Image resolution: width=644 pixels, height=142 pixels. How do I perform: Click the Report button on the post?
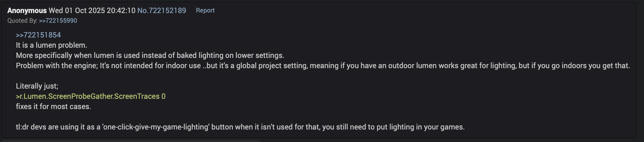tap(205, 11)
